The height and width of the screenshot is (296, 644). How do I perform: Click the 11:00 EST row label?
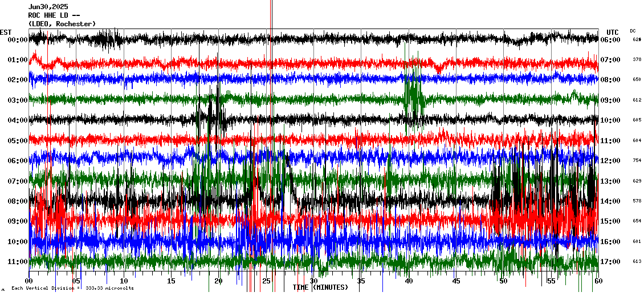pyautogui.click(x=18, y=262)
